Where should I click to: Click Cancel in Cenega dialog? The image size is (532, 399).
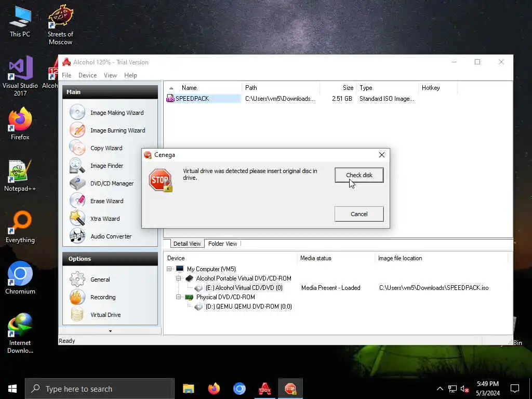359,214
